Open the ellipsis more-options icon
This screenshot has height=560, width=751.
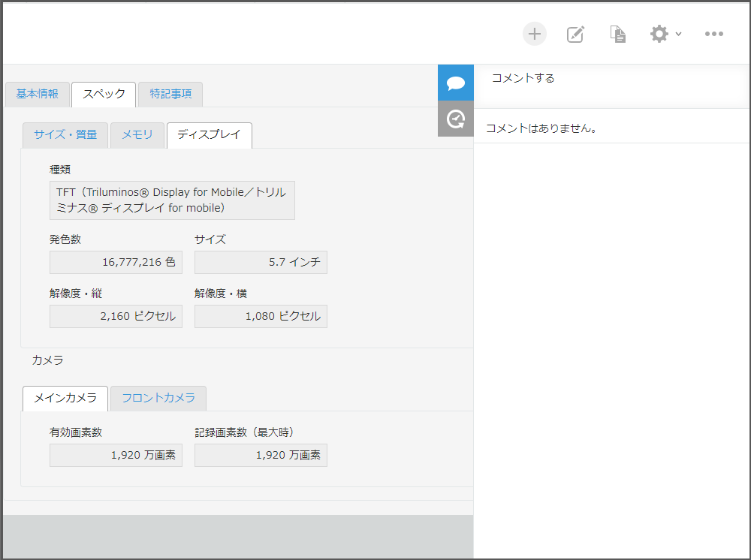click(713, 33)
